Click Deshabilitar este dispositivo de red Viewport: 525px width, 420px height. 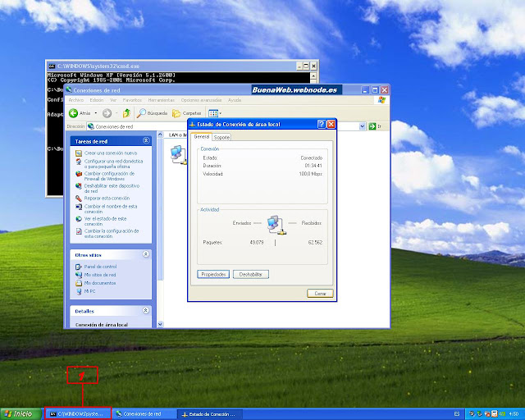click(112, 188)
